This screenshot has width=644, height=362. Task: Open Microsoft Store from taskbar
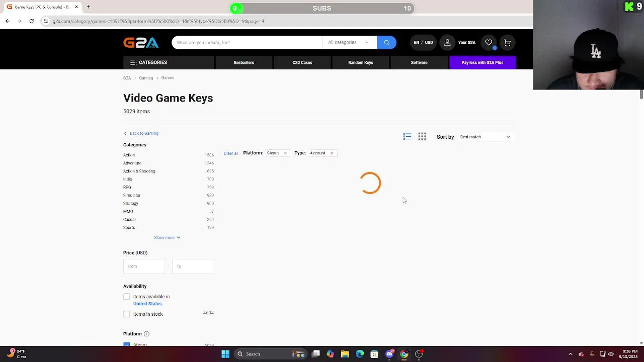point(374,354)
